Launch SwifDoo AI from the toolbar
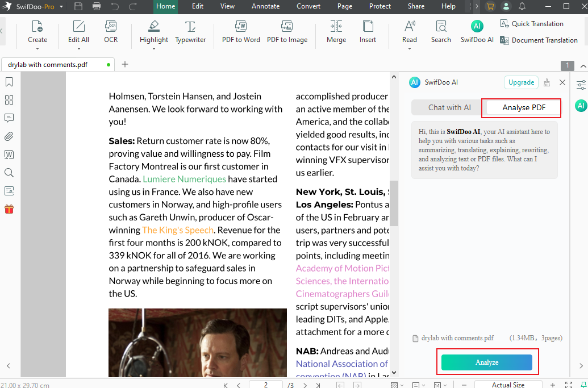This screenshot has height=388, width=588. click(477, 32)
